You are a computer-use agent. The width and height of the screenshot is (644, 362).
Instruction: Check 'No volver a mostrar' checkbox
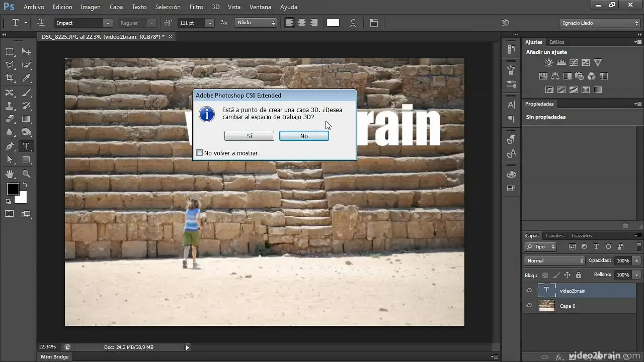[200, 153]
